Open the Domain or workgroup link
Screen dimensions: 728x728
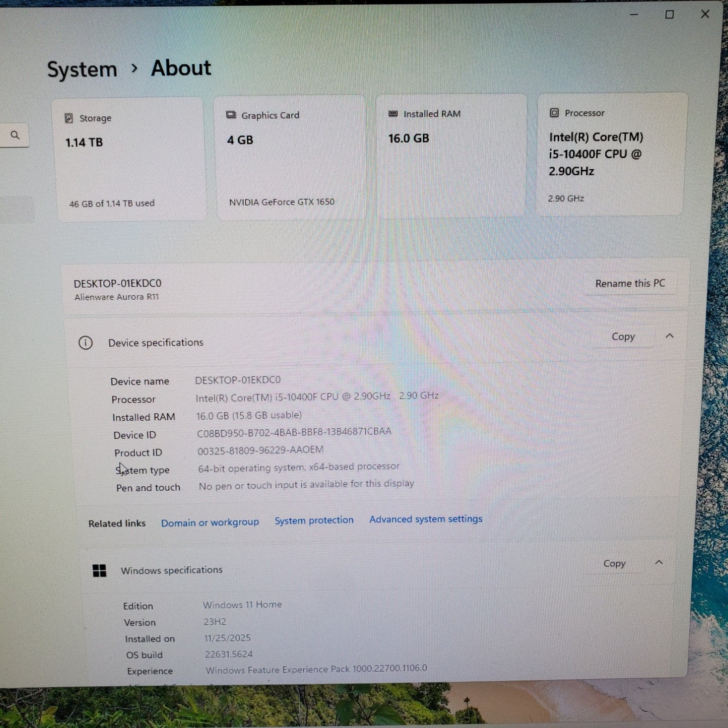[x=210, y=522]
